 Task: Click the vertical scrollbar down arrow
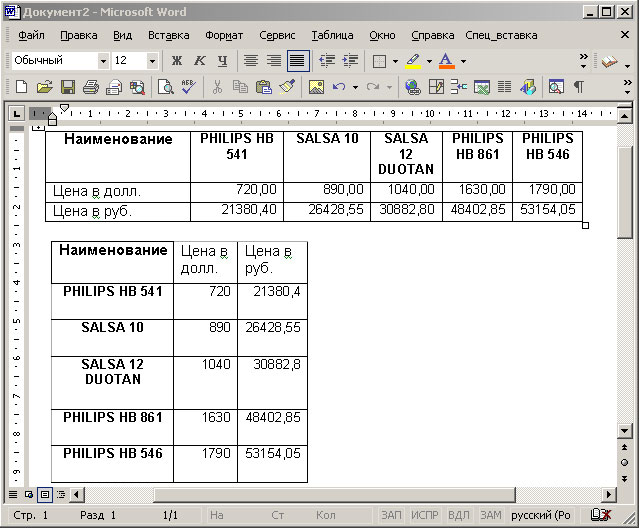625,430
